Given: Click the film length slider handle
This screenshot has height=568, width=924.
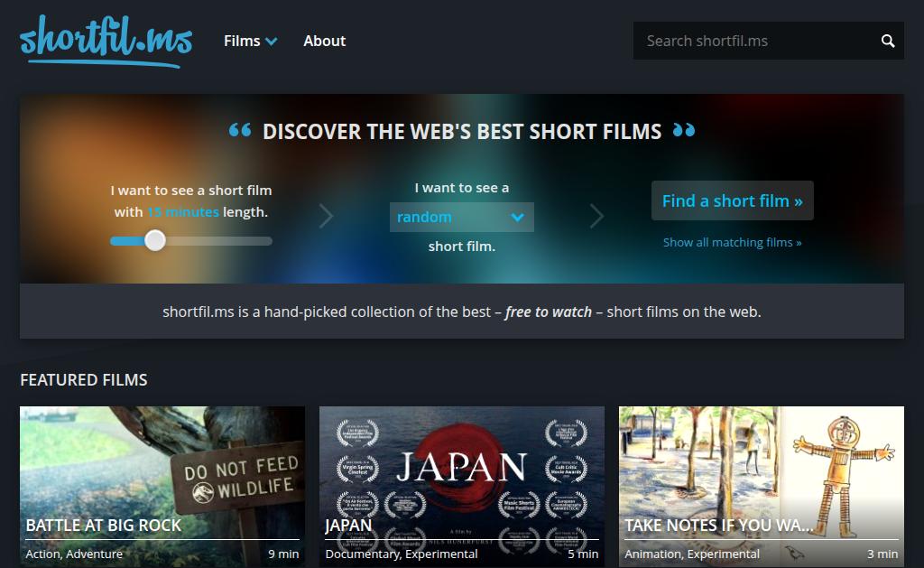Looking at the screenshot, I should click(155, 241).
